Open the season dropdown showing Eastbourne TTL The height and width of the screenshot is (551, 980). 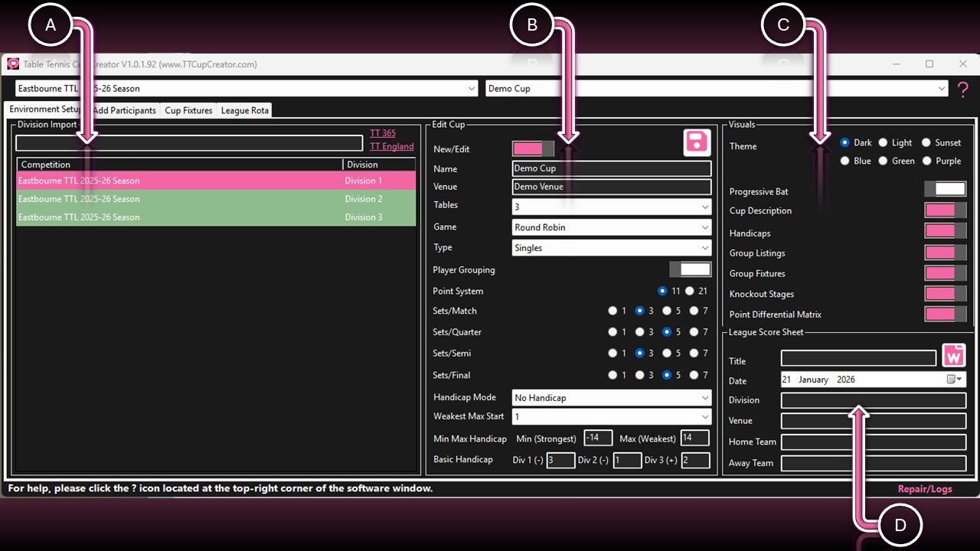[247, 89]
